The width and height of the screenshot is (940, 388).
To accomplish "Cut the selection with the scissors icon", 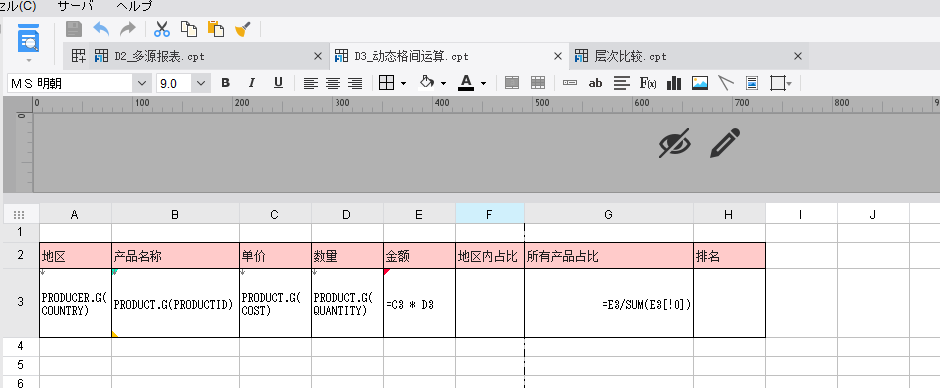I will [162, 29].
